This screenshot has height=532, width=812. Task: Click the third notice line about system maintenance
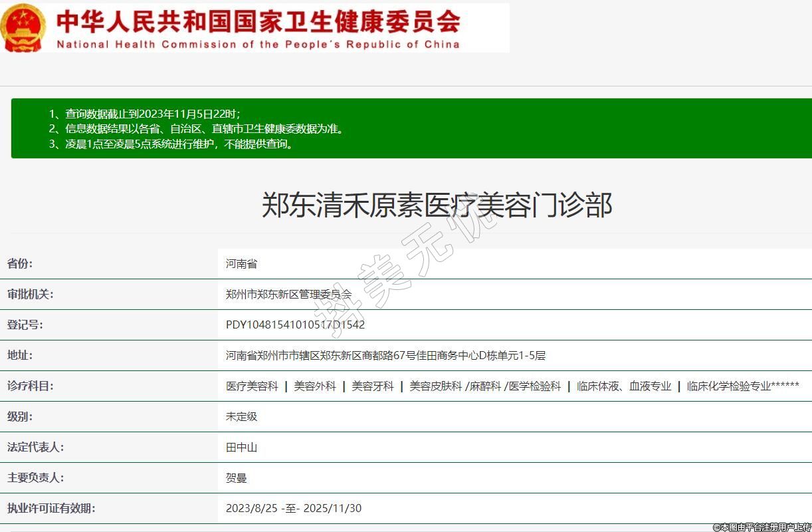(x=171, y=144)
